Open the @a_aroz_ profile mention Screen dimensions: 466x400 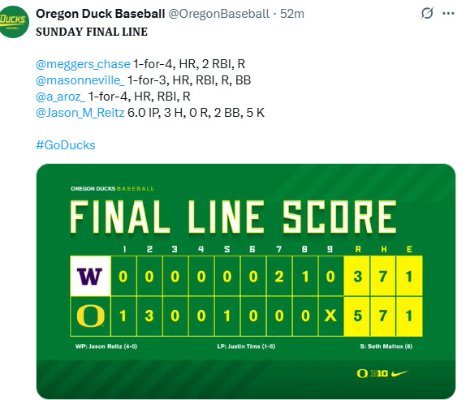60,96
